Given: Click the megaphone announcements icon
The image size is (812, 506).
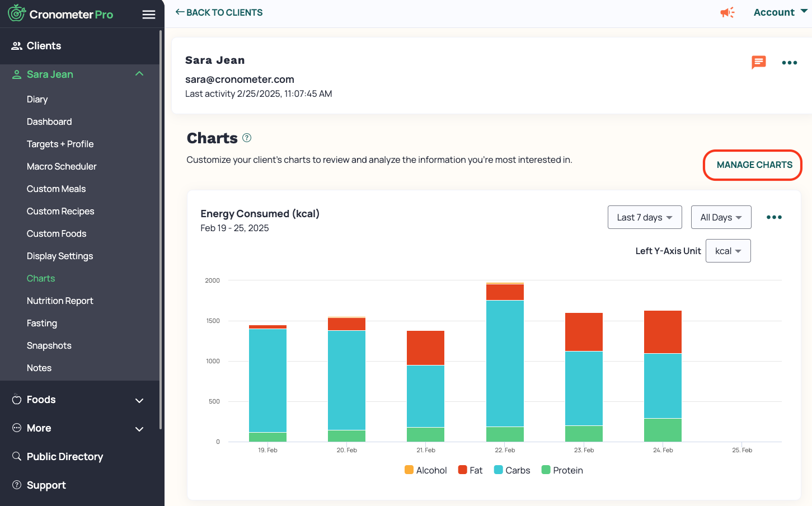Looking at the screenshot, I should 727,12.
